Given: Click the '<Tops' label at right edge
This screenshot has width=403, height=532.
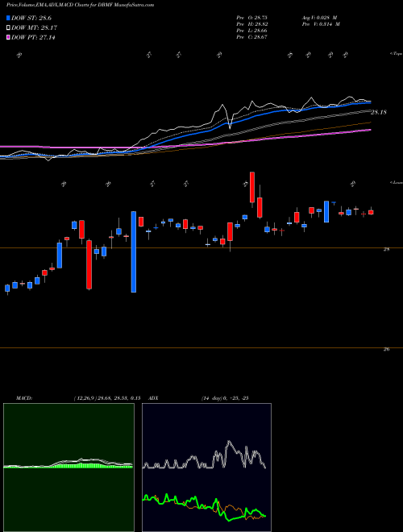Looking at the screenshot, I should coord(396,54).
